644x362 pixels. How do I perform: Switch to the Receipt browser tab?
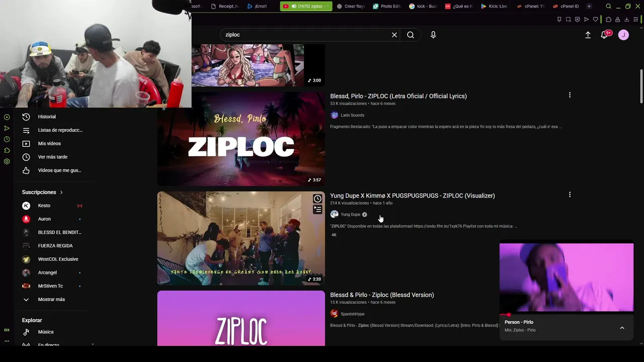point(224,6)
